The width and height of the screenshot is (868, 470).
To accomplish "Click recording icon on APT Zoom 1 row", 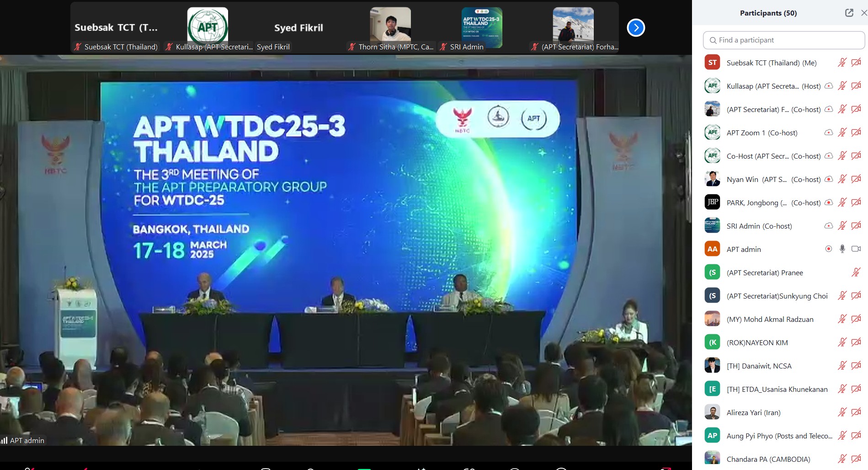I will tap(828, 133).
